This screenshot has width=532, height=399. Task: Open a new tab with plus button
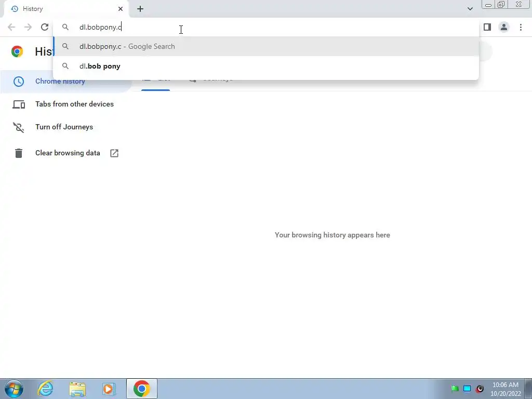point(140,9)
